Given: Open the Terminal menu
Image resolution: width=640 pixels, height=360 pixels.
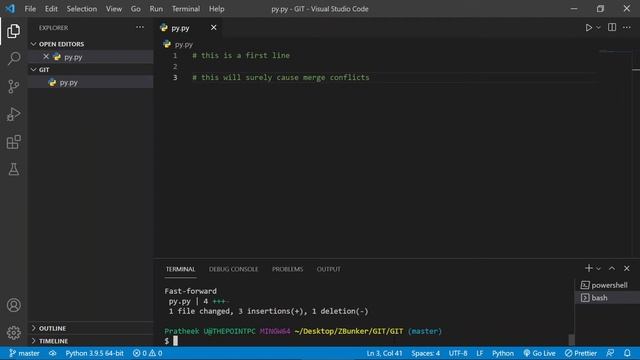Looking at the screenshot, I should [x=186, y=9].
